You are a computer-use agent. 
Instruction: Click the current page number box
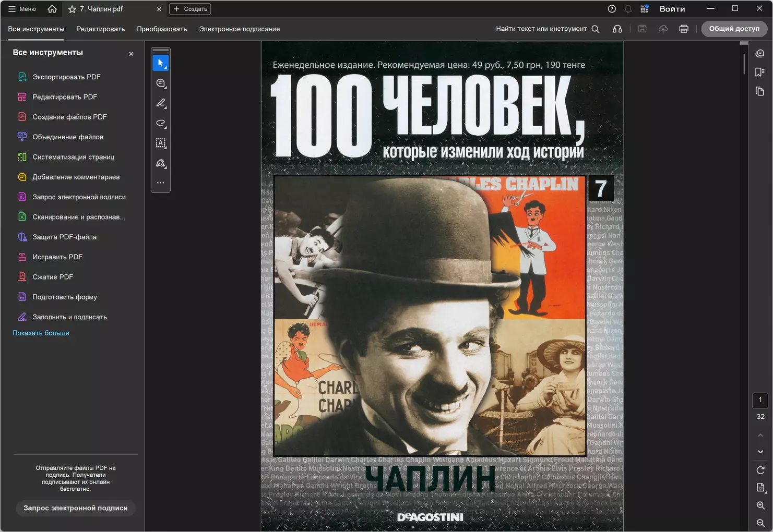coord(760,400)
